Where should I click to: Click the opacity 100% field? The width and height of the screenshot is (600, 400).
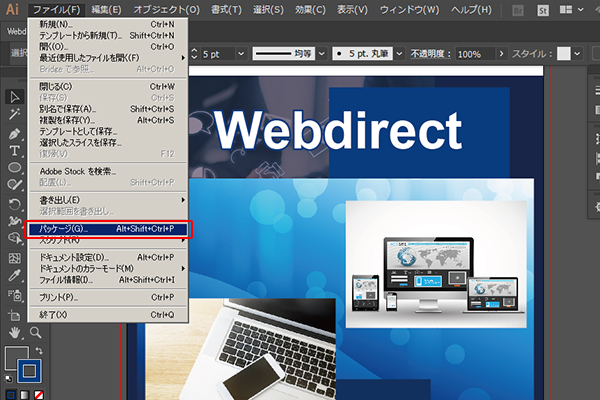[x=475, y=54]
